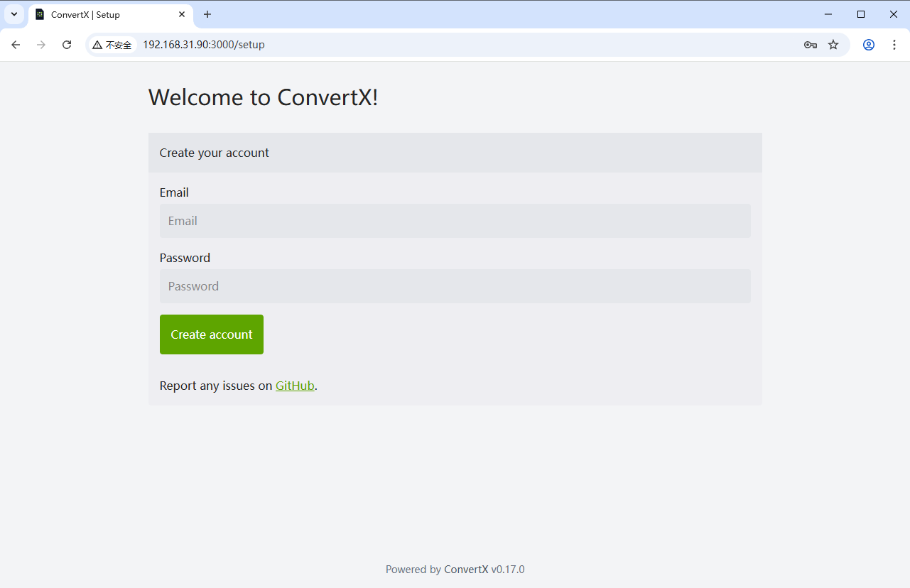Expand the tab search dropdown arrow
The width and height of the screenshot is (910, 588).
[14, 14]
